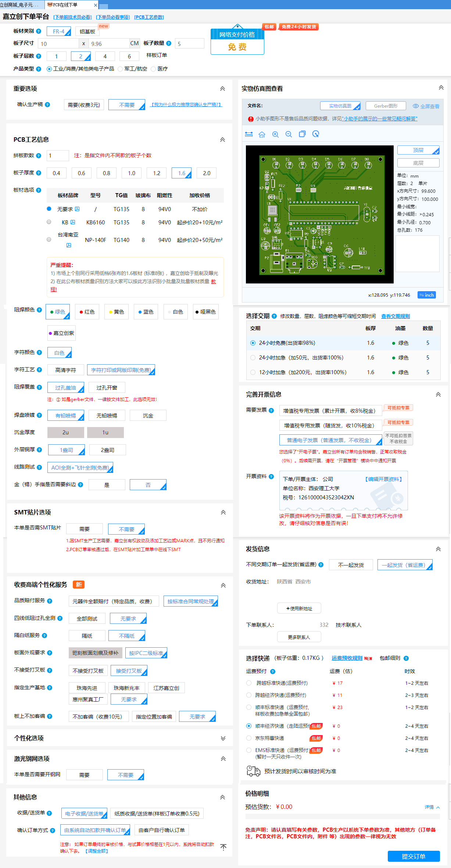Click help icon next to 板子厚度
Image resolution: width=451 pixels, height=868 pixels.
(39, 173)
